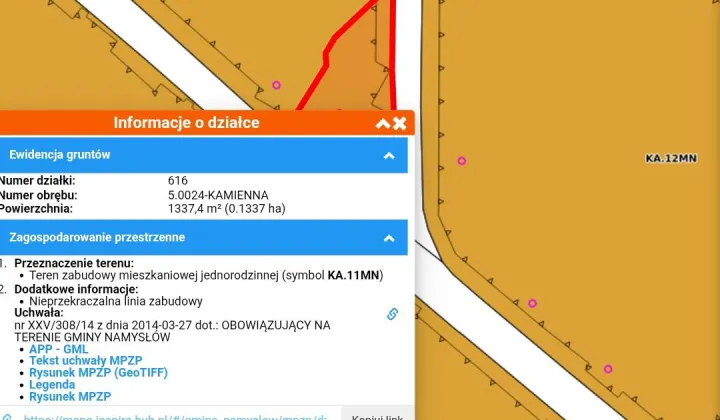The width and height of the screenshot is (720, 420).
Task: Collapse the Informacje o działce panel
Action: pyautogui.click(x=382, y=123)
